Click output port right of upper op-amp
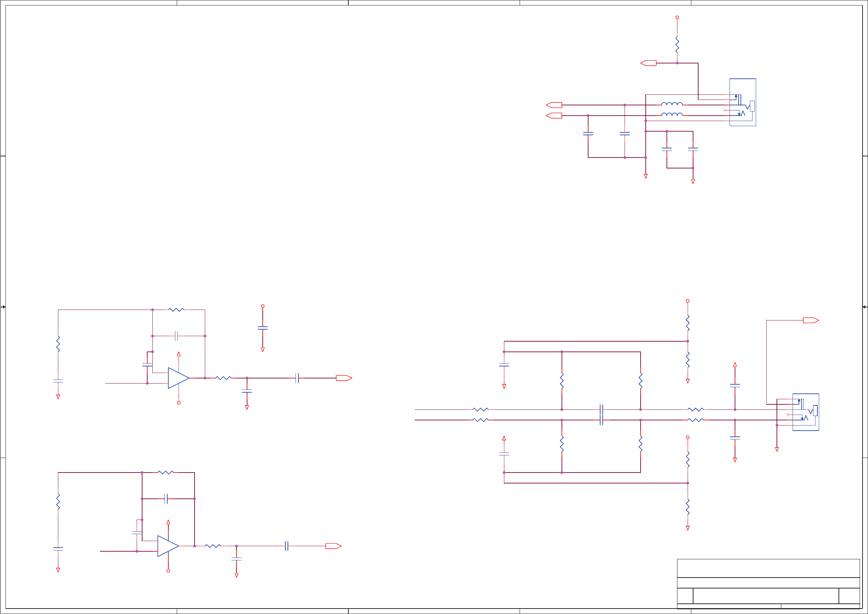This screenshot has height=614, width=868. point(344,378)
